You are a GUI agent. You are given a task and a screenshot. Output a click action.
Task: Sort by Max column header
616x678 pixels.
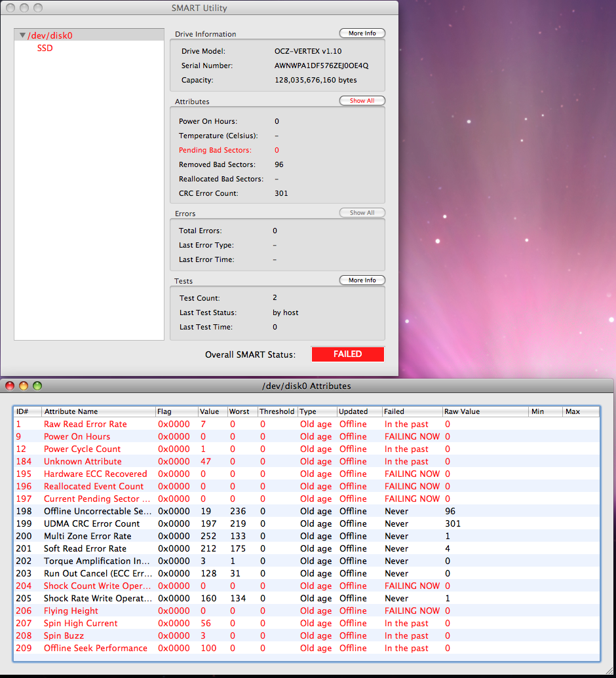(x=581, y=411)
